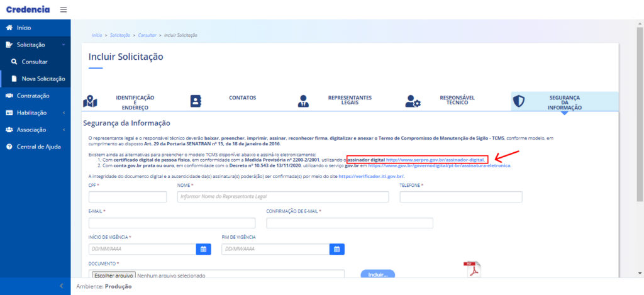Click the Escolher arquivo button
Image resolution: width=644 pixels, height=295 pixels.
[113, 276]
